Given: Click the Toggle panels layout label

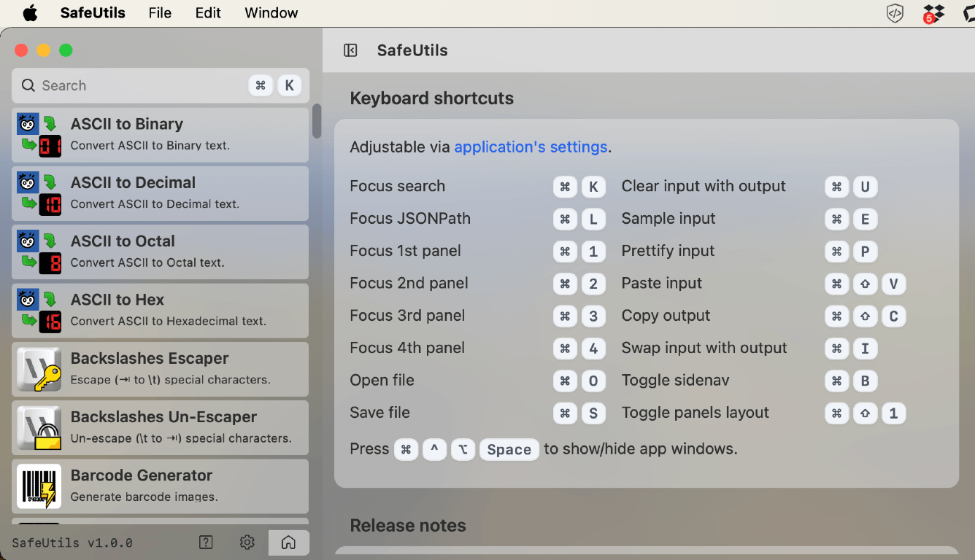Looking at the screenshot, I should coord(695,413).
